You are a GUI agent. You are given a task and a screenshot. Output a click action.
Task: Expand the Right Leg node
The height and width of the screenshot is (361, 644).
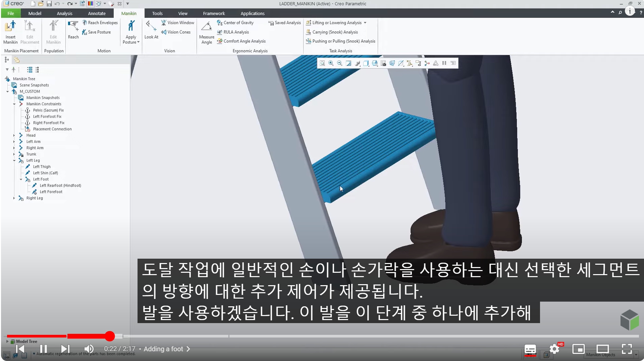(14, 198)
